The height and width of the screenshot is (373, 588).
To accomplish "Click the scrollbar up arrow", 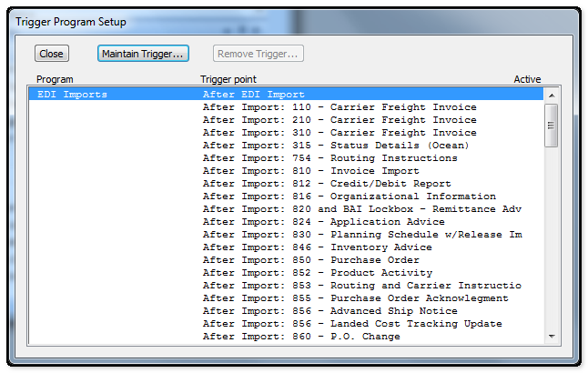I will (551, 94).
